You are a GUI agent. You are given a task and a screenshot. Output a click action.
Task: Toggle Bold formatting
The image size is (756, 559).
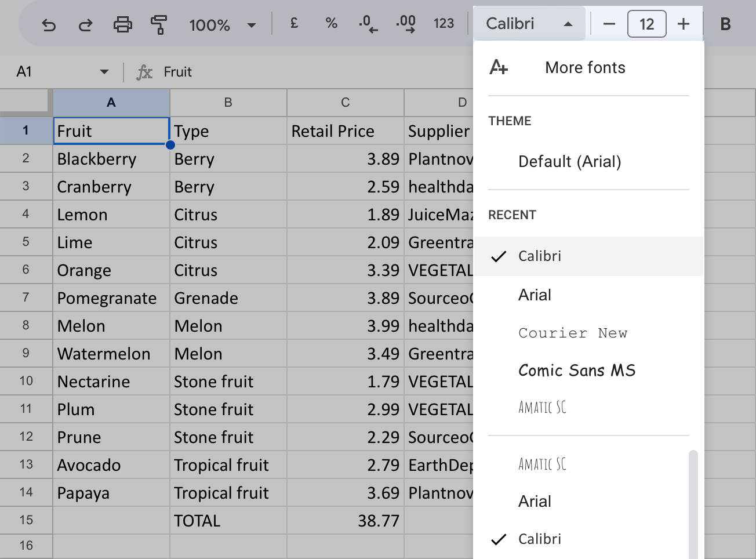[725, 24]
